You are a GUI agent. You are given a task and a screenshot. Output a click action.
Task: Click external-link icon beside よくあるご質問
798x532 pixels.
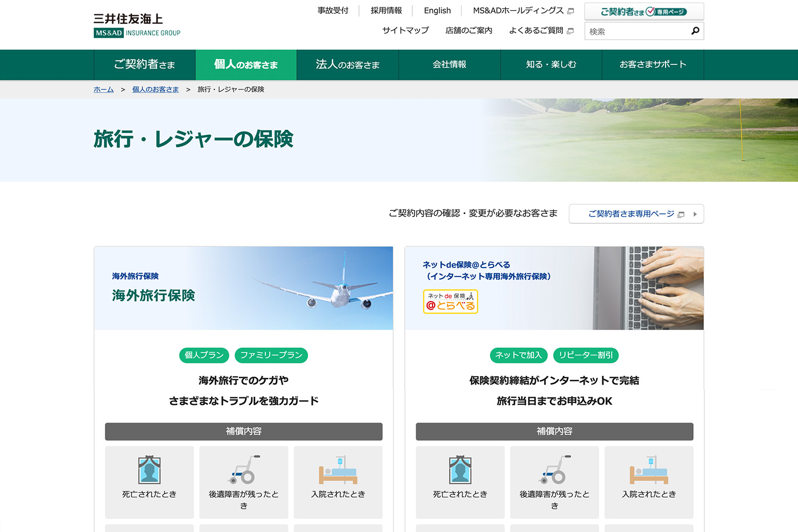click(570, 31)
